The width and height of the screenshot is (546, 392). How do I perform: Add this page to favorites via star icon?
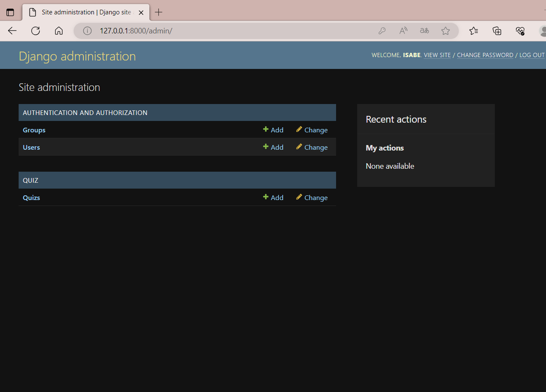(x=445, y=30)
